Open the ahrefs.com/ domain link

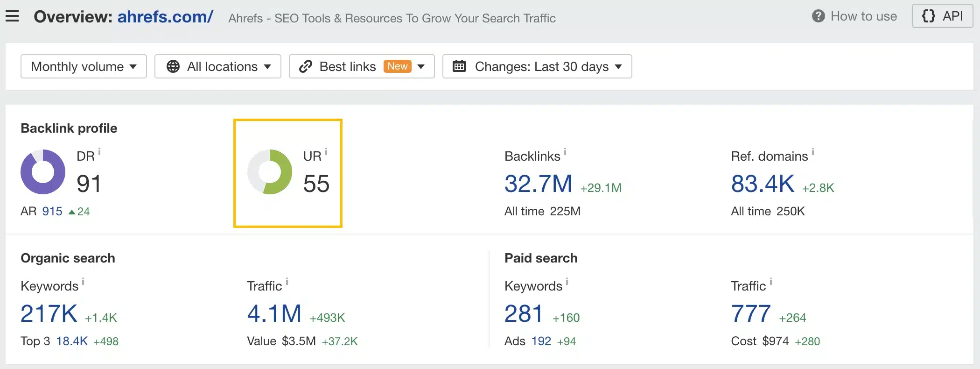pyautogui.click(x=165, y=17)
